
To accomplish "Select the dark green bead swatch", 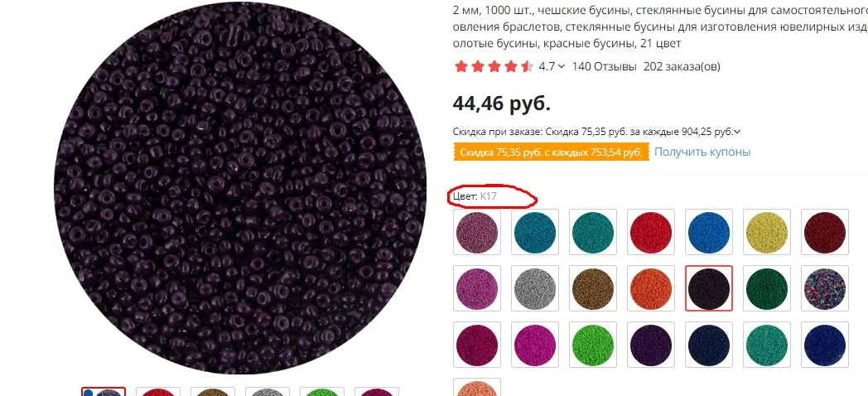I will click(767, 288).
